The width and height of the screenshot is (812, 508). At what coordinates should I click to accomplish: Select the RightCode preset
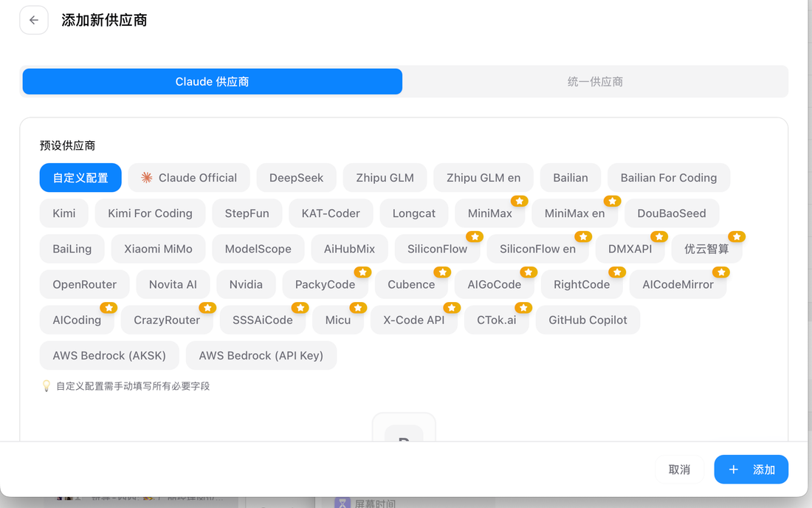(x=582, y=284)
